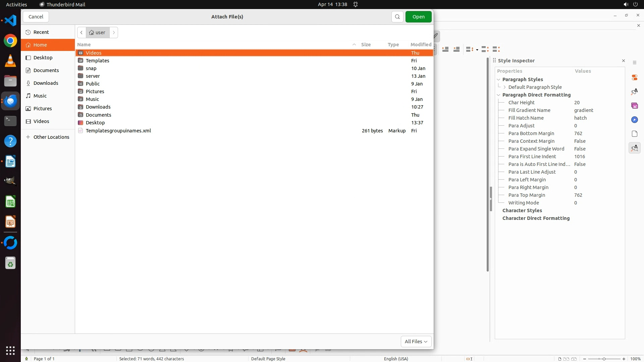
Task: Expand Default Paragraph Style node
Action: point(504,87)
